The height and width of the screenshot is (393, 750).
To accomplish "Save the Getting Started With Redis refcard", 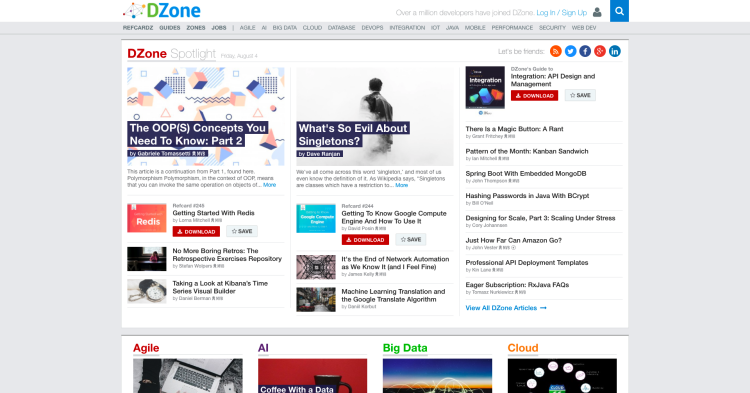I will pyautogui.click(x=242, y=231).
